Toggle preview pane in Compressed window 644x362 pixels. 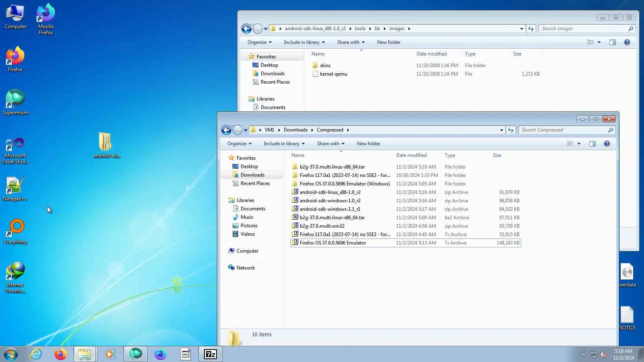tap(592, 144)
